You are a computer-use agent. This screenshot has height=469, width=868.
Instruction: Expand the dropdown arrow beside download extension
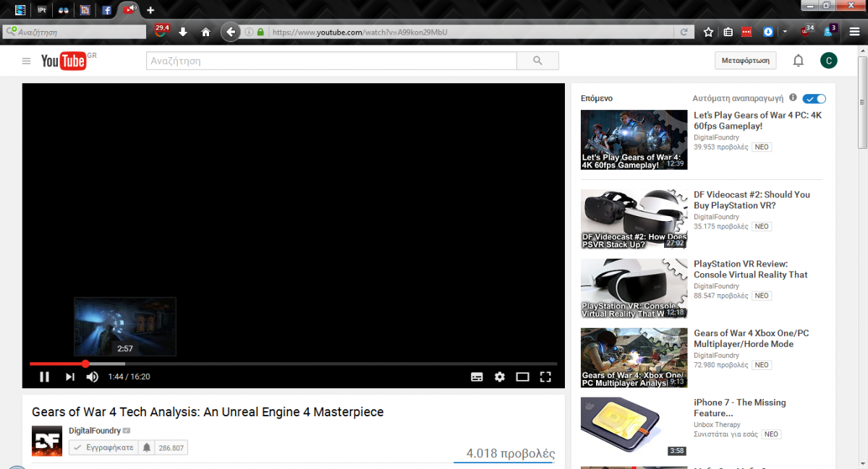click(786, 32)
